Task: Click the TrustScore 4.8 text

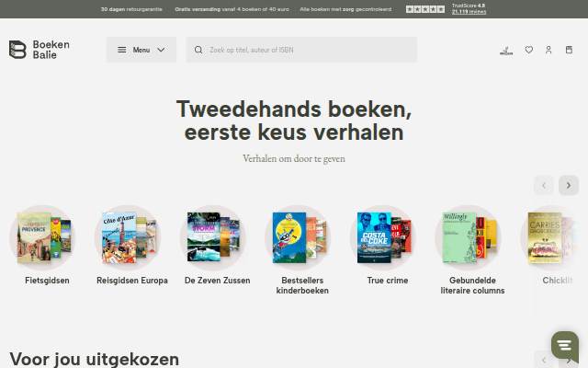Action: 469,6
